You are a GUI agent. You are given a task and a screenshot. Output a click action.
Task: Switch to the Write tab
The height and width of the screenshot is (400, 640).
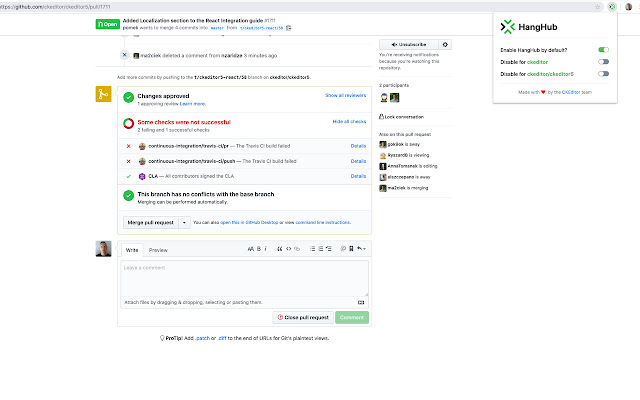pyautogui.click(x=132, y=250)
